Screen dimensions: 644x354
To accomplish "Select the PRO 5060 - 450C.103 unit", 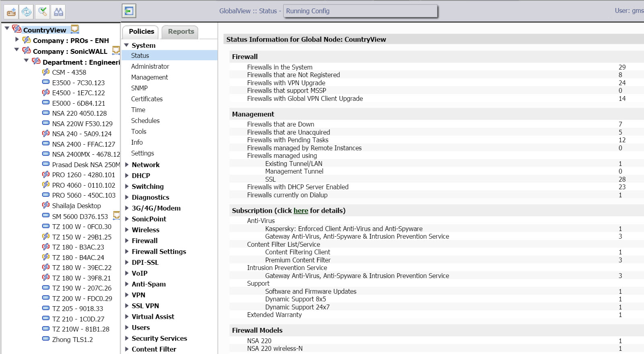I will pyautogui.click(x=84, y=195).
